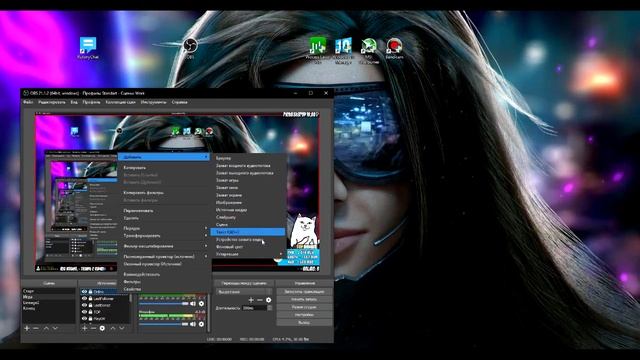Viewport: 640px width, 360px height.
Task: Expand the Устаревшие submenu
Action: 248,254
